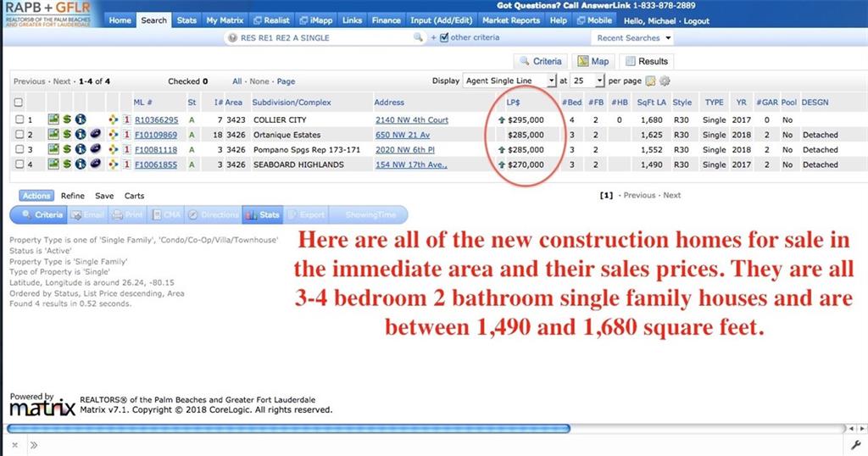The width and height of the screenshot is (868, 456).
Task: Open listing link R10366295
Action: pos(155,120)
